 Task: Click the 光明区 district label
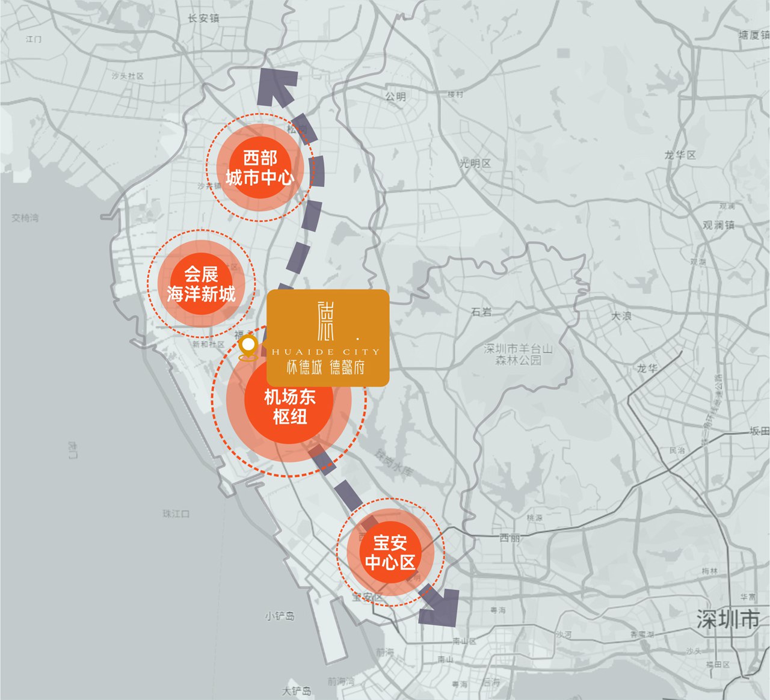475,163
